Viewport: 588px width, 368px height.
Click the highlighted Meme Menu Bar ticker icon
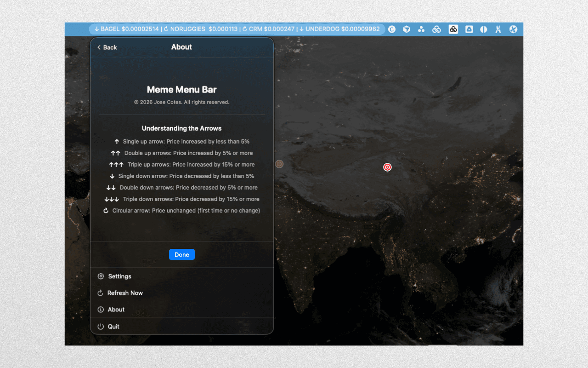(453, 29)
